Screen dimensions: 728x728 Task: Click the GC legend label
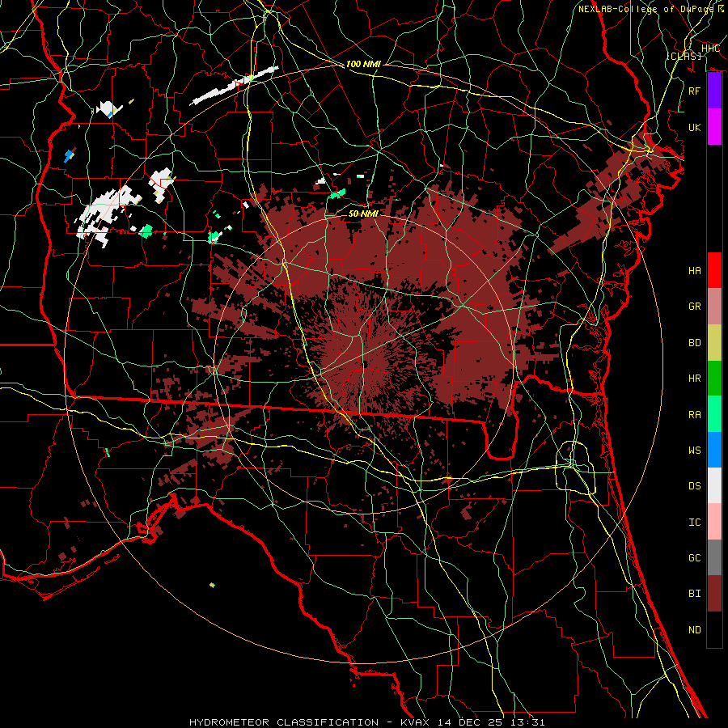point(694,557)
